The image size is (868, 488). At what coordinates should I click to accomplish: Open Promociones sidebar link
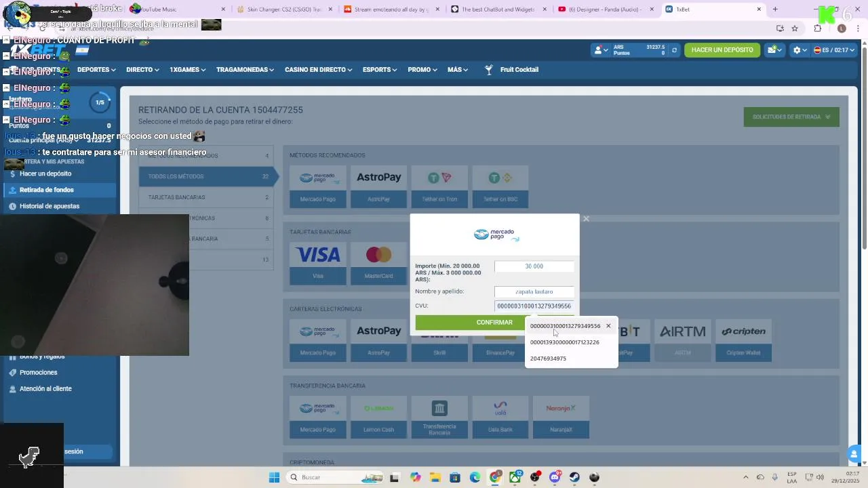coord(39,373)
